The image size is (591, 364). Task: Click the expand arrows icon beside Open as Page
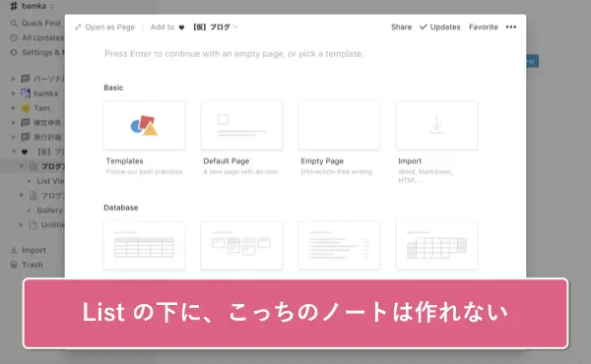pyautogui.click(x=78, y=28)
